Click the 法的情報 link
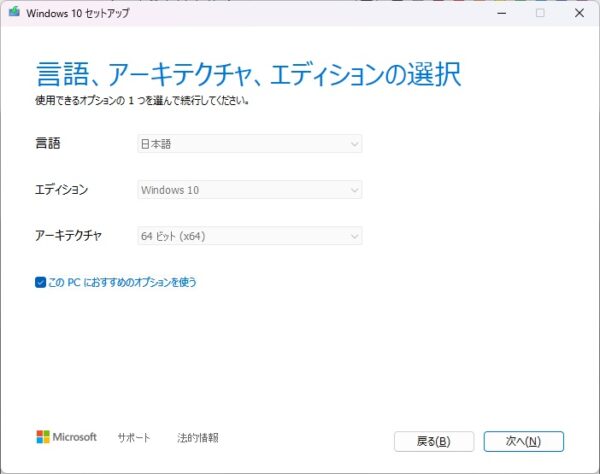600x474 pixels. (x=198, y=438)
